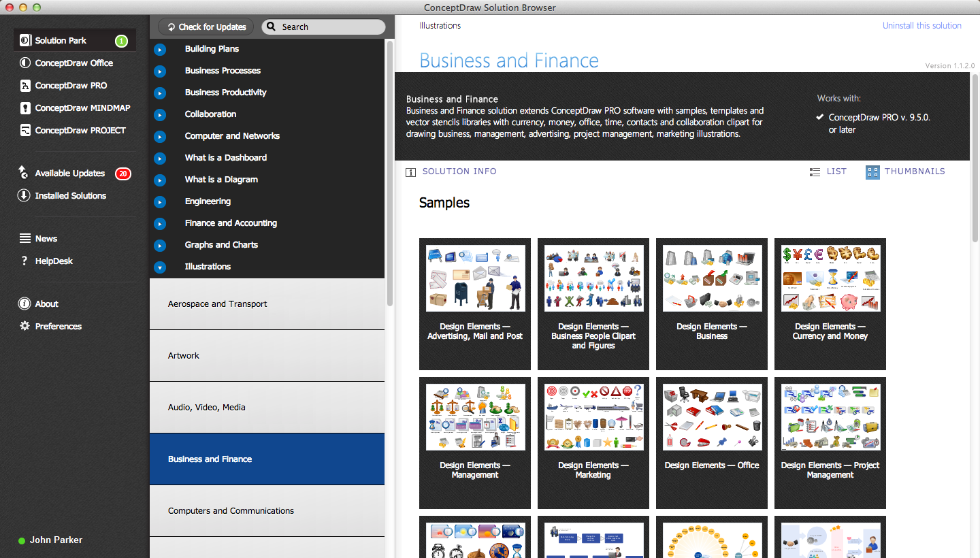Expand the Collaboration category
Screen dimensions: 980x558
[160, 115]
